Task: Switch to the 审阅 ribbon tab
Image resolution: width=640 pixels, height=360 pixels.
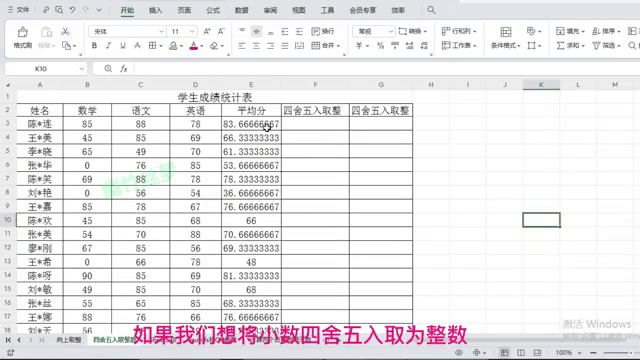Action: 270,10
